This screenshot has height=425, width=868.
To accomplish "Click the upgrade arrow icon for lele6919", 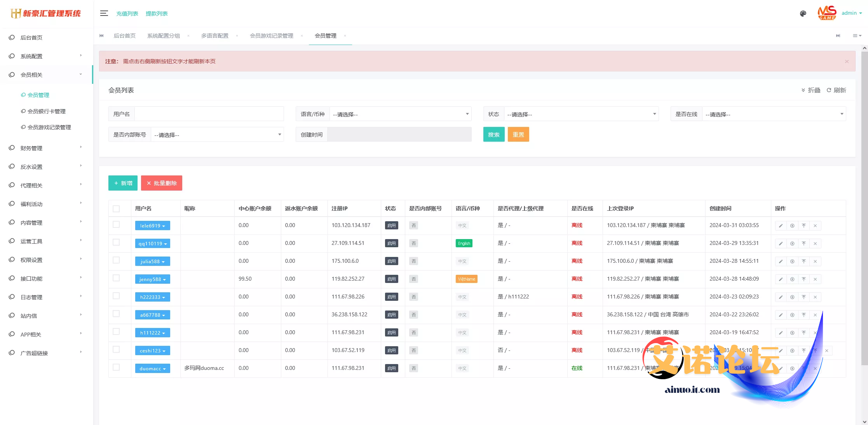I will click(804, 226).
